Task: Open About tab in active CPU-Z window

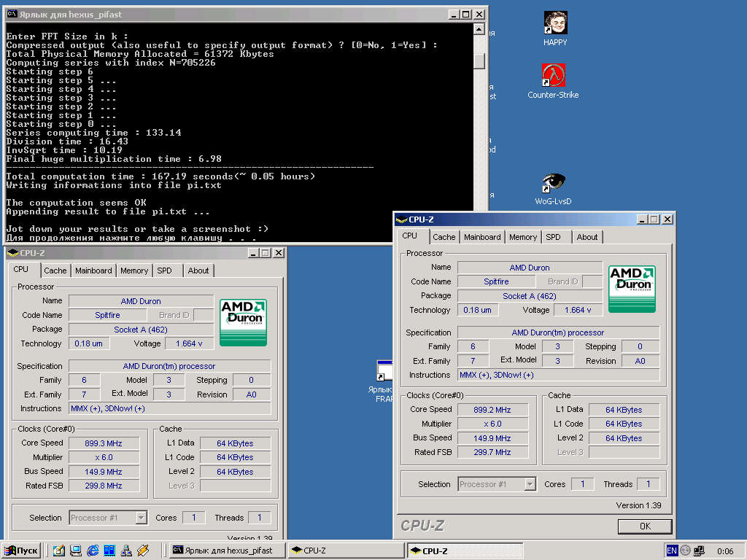Action: 587,237
